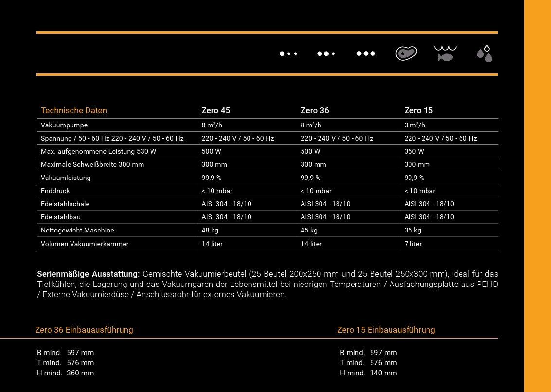Click the high vacuum three-dots icon
This screenshot has width=551, height=392.
point(366,53)
